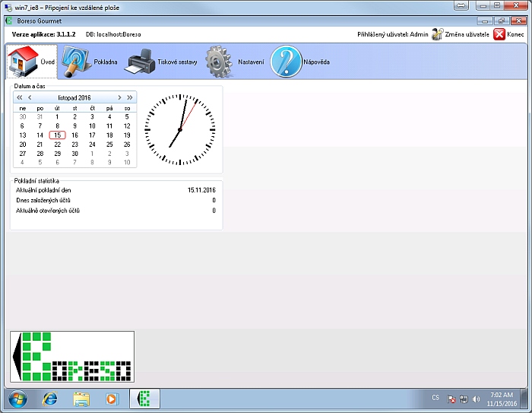The image size is (532, 413).
Task: Go to previous month in calendar
Action: point(30,98)
